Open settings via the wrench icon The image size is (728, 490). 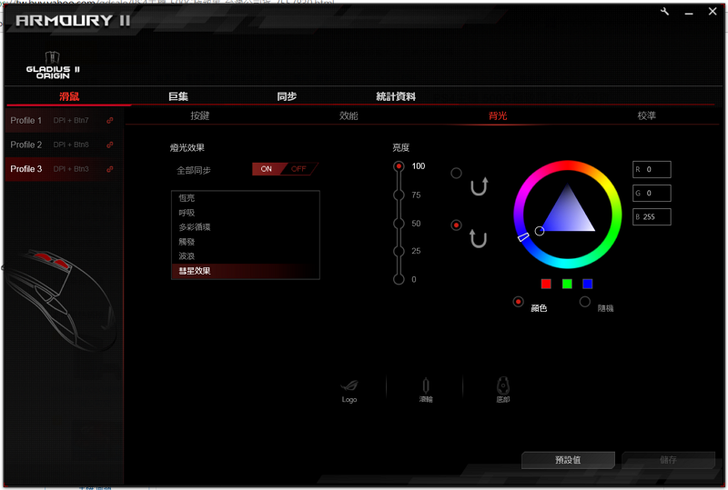[x=665, y=12]
